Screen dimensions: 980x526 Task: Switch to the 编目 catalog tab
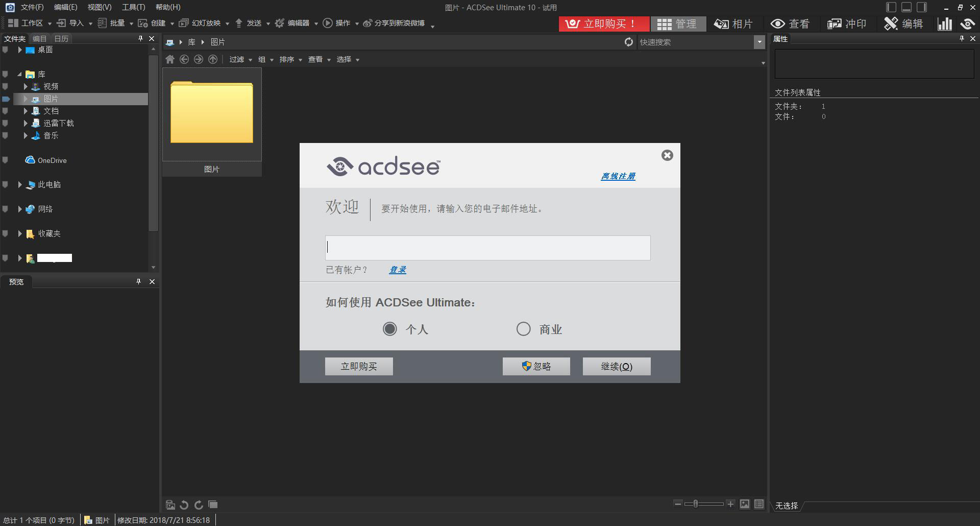click(39, 39)
